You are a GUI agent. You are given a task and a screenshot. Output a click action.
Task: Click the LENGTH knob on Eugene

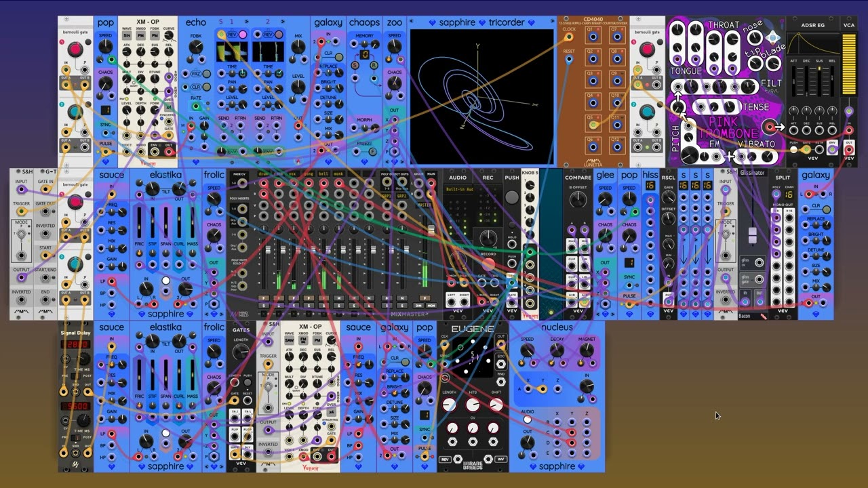[449, 405]
